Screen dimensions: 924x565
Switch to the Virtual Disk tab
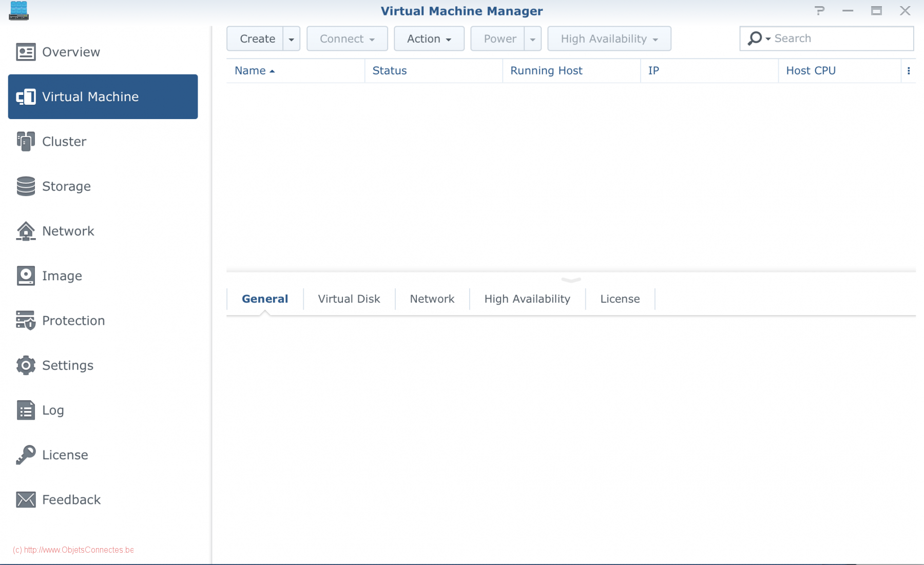[349, 298]
